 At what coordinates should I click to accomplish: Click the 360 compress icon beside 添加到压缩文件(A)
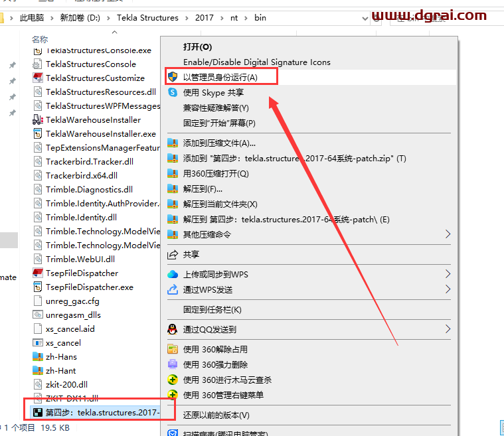tap(173, 143)
